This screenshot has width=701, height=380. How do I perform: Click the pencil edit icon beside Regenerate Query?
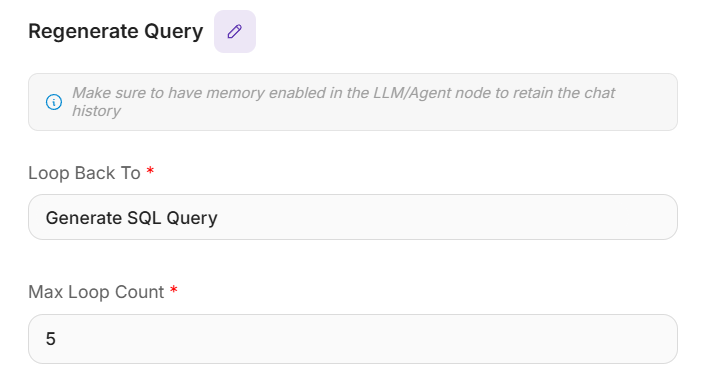(235, 32)
